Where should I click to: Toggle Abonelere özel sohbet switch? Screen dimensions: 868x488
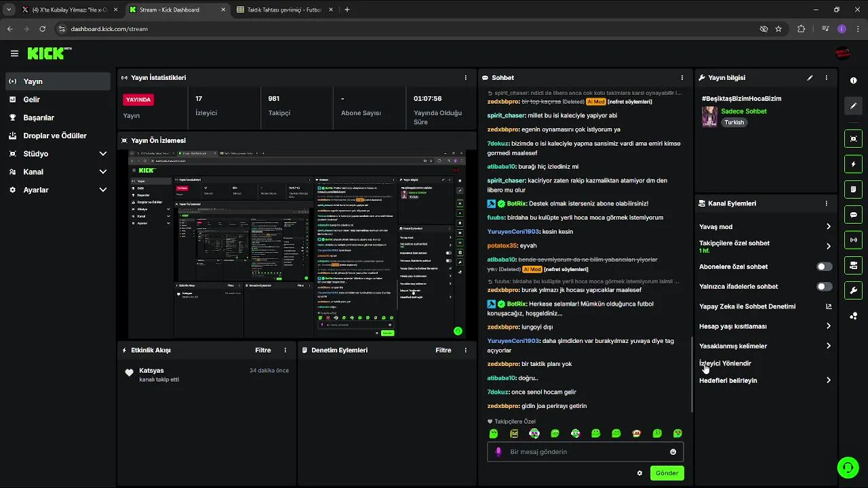click(824, 267)
